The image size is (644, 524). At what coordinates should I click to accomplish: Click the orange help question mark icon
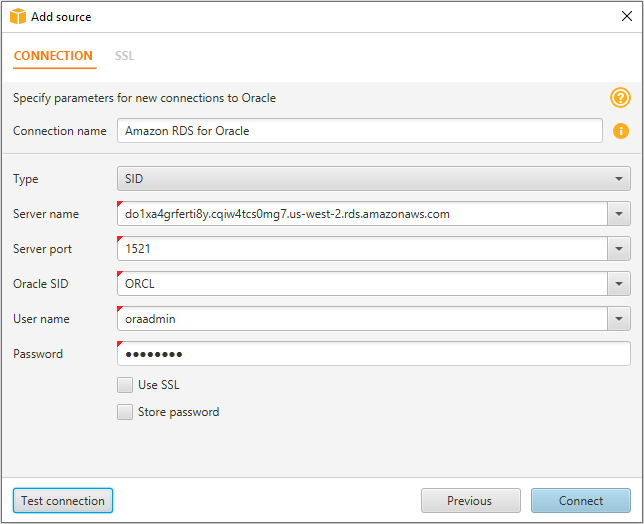pyautogui.click(x=620, y=98)
